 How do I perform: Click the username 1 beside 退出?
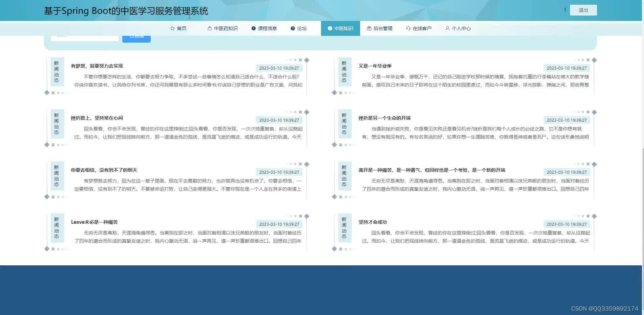[565, 10]
